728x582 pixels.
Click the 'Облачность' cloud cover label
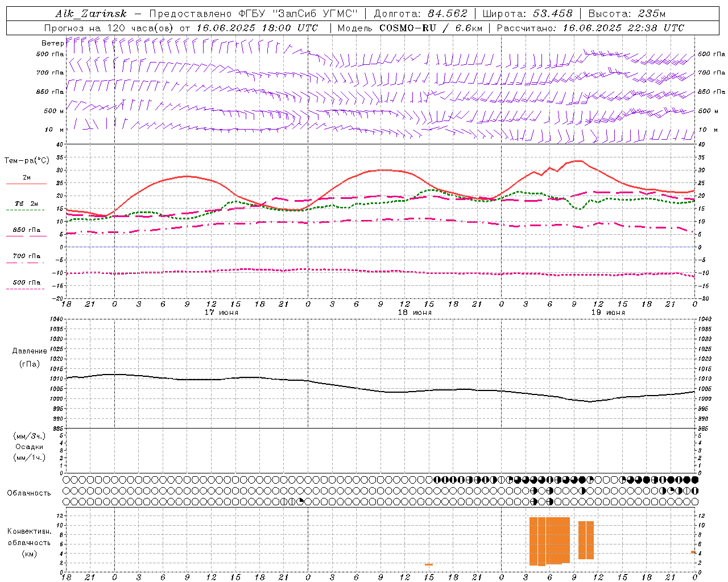[29, 493]
